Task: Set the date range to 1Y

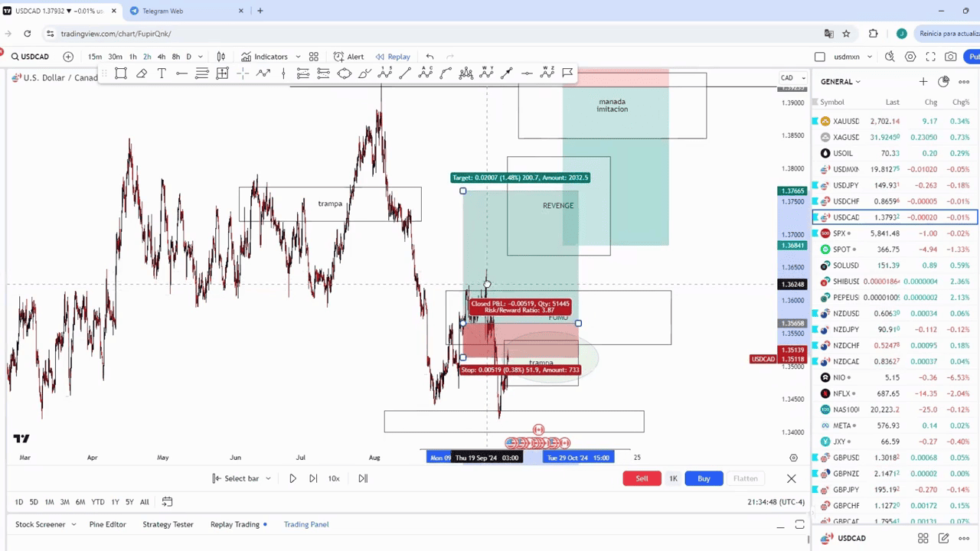Action: tap(115, 502)
